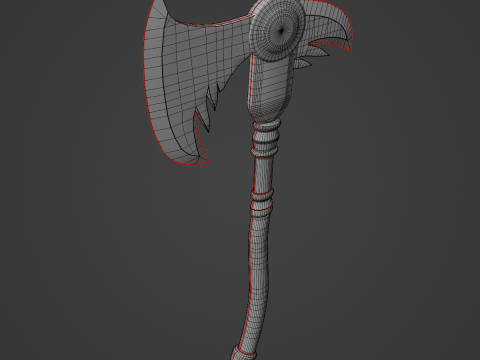Click the circular disc on axe head
This screenshot has width=480, height=360.
[x=278, y=32]
